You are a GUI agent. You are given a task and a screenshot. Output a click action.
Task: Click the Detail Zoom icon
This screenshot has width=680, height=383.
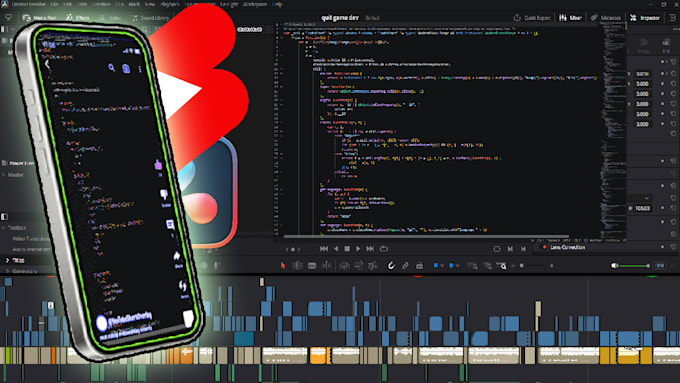(x=487, y=265)
